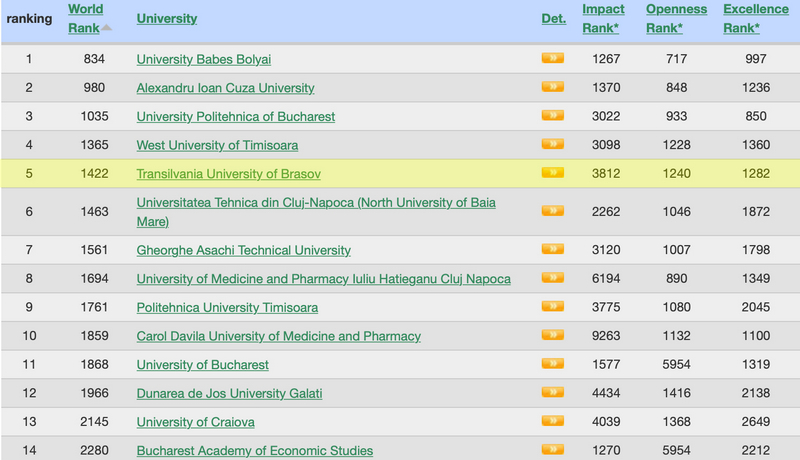Open details icon for University Politehnica of Bucharest
Screen dimensions: 800x460
click(552, 116)
